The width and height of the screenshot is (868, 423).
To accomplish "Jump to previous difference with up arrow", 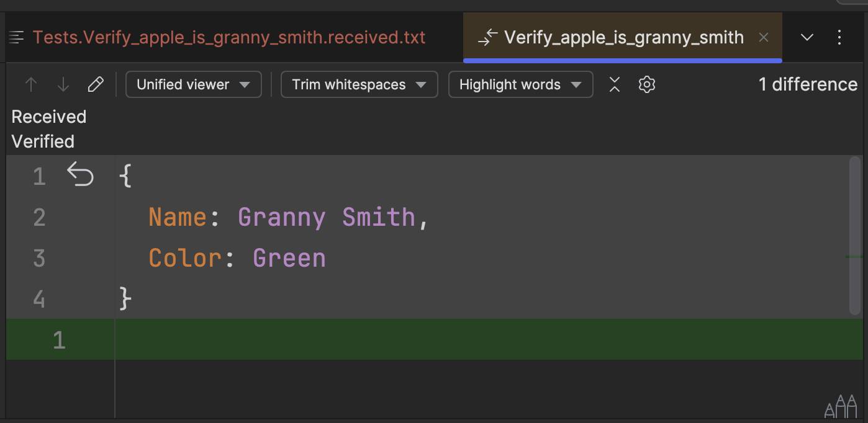I will [x=30, y=84].
